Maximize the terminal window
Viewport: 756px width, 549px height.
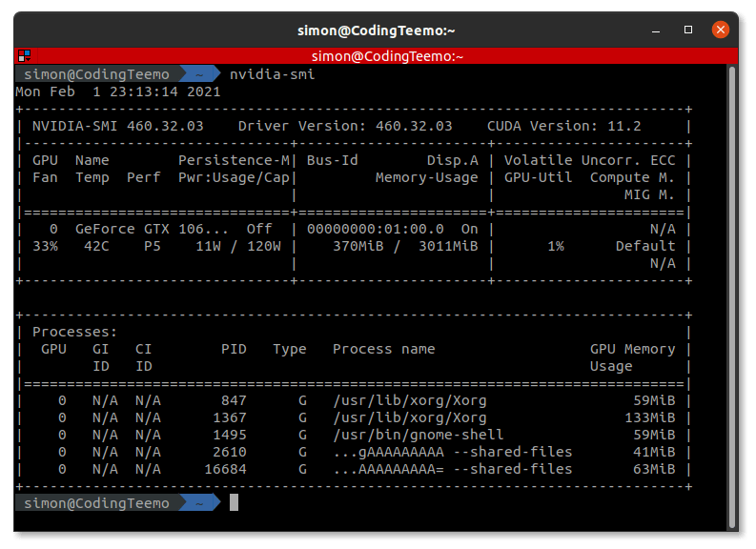tap(688, 30)
